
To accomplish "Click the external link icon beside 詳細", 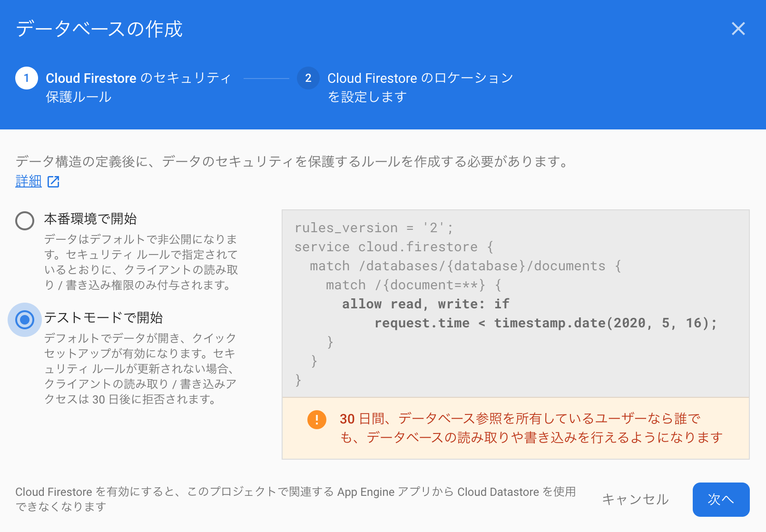I will coord(53,181).
